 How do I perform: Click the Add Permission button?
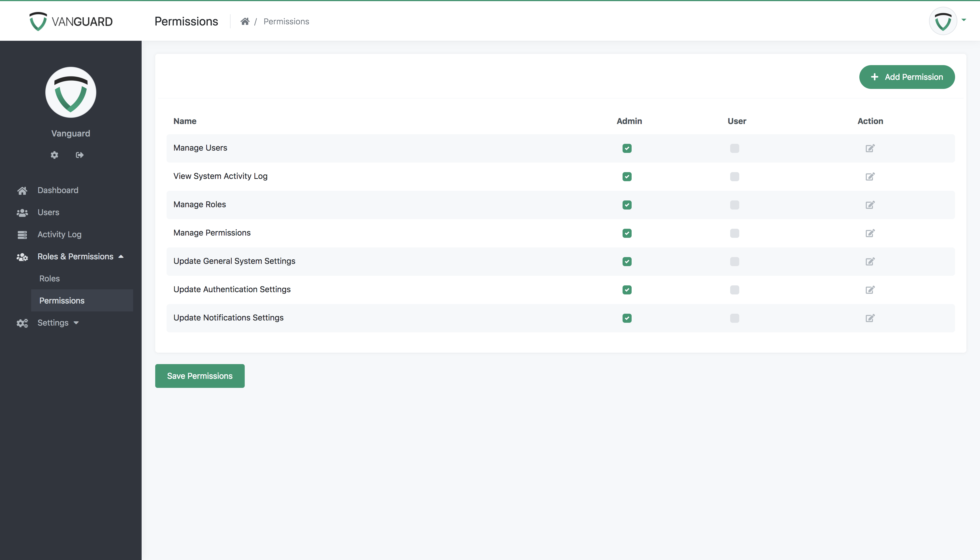click(x=907, y=77)
